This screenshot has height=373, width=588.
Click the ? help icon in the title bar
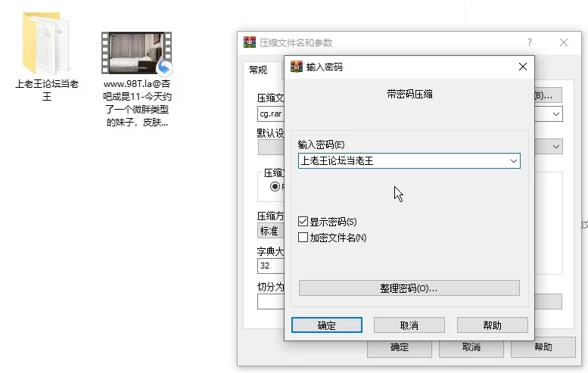pyautogui.click(x=529, y=42)
